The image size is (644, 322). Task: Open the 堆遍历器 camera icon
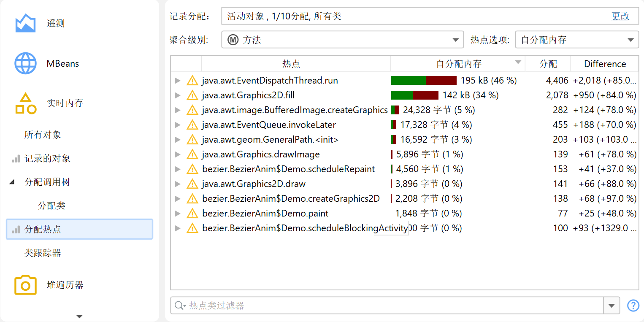pos(25,285)
